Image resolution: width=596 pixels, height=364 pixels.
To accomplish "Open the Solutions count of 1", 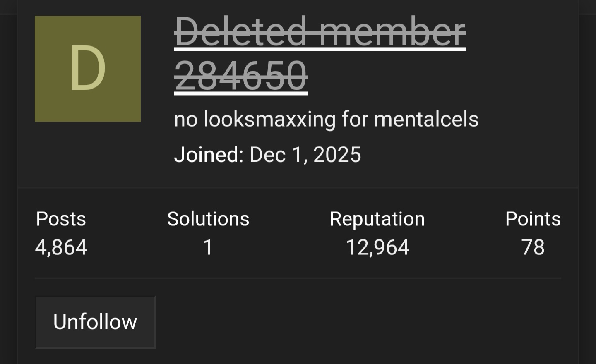I will [x=208, y=247].
